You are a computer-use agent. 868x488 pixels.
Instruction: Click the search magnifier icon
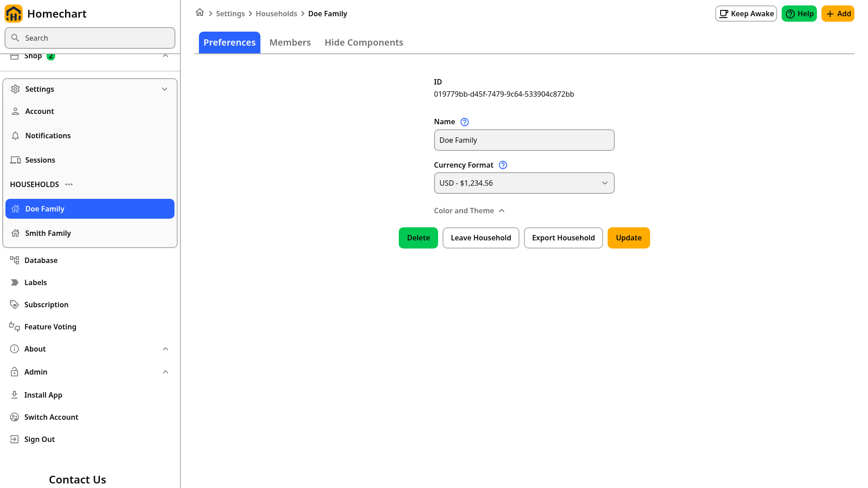click(15, 38)
